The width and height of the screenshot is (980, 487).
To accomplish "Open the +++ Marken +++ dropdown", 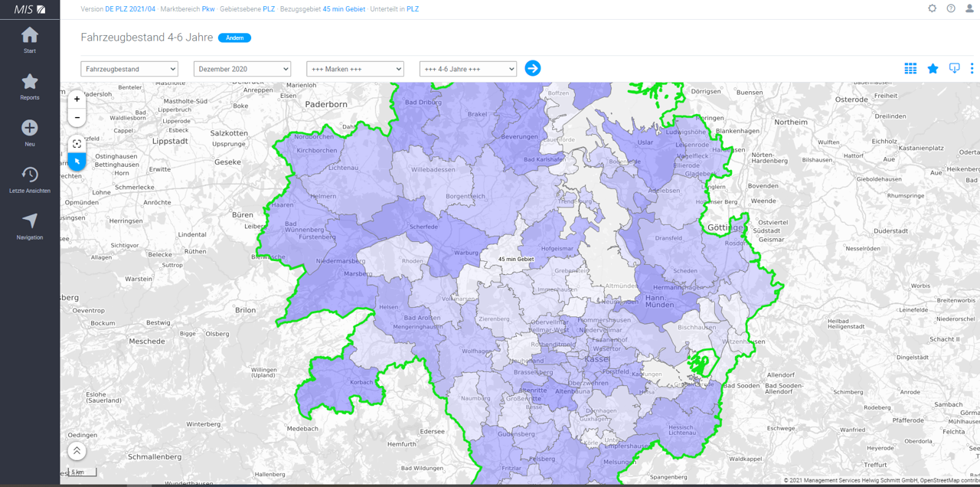I will 355,69.
